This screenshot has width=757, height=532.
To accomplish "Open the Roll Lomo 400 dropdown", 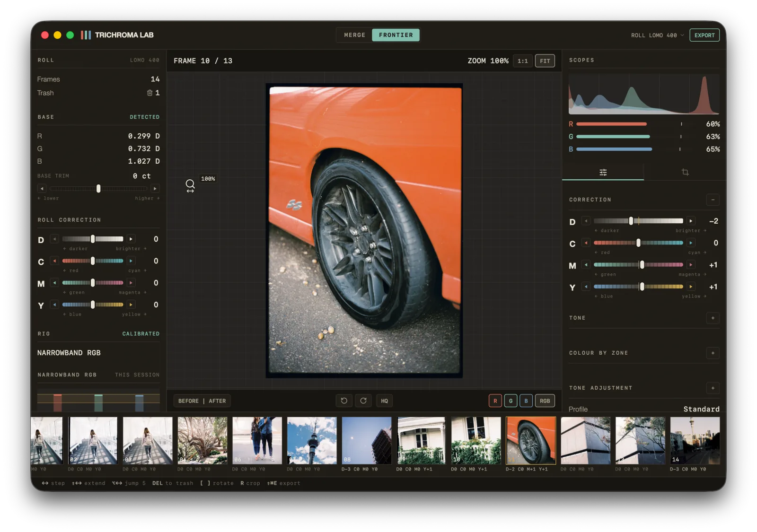I will pyautogui.click(x=658, y=35).
